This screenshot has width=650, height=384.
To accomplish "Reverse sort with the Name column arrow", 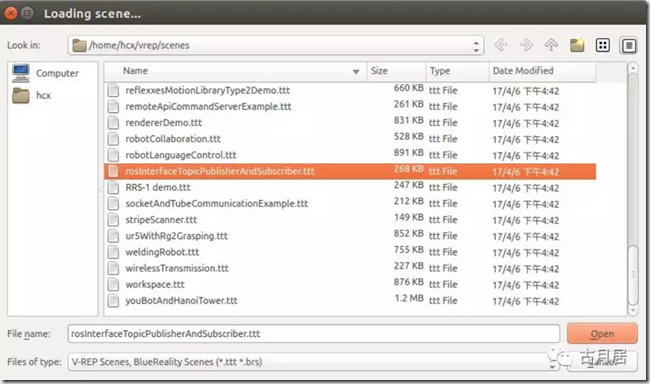I will pyautogui.click(x=356, y=72).
